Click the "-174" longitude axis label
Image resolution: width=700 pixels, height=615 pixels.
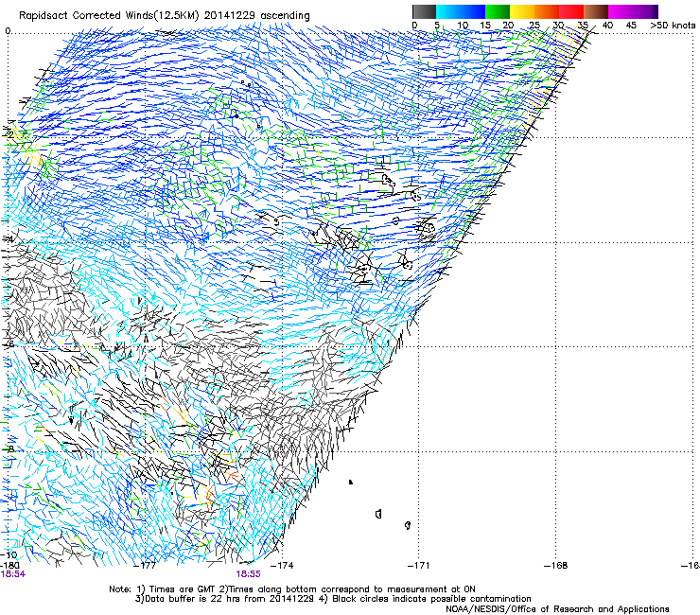282,566
